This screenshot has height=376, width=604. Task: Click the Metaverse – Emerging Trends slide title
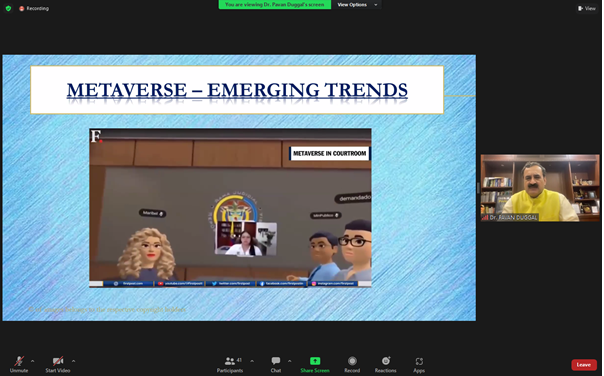pyautogui.click(x=237, y=90)
